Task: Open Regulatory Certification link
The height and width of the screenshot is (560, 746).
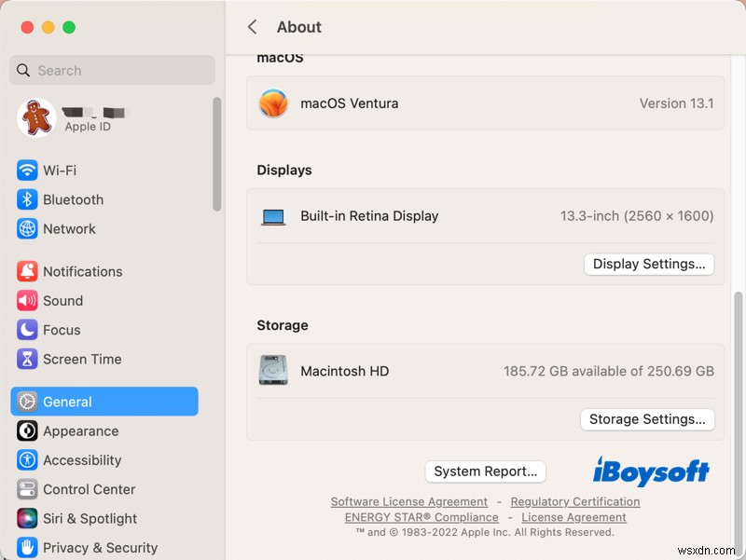Action: click(575, 501)
